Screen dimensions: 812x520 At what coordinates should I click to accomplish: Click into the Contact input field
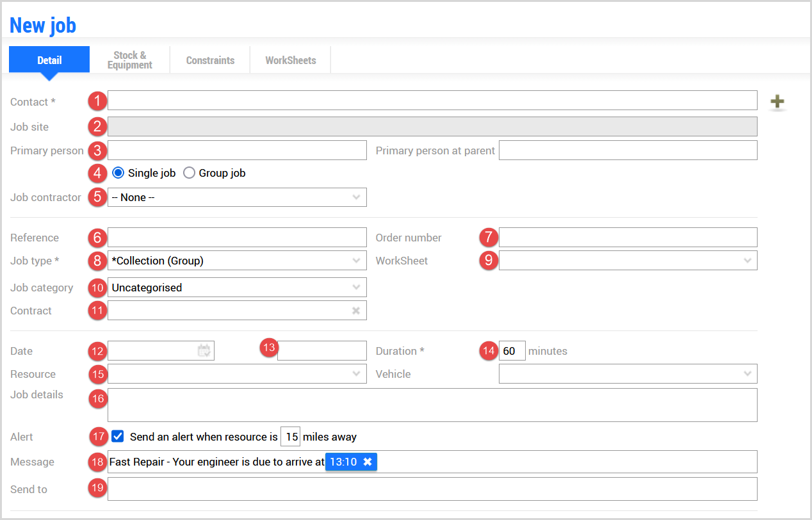coord(432,101)
